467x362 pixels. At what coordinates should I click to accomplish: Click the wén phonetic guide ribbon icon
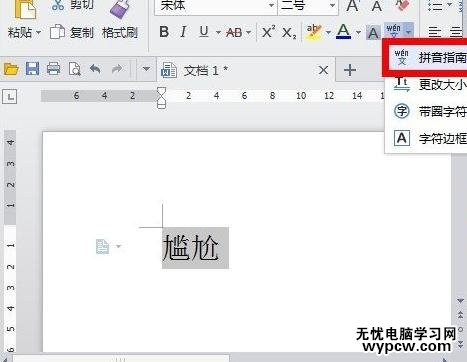click(x=393, y=31)
